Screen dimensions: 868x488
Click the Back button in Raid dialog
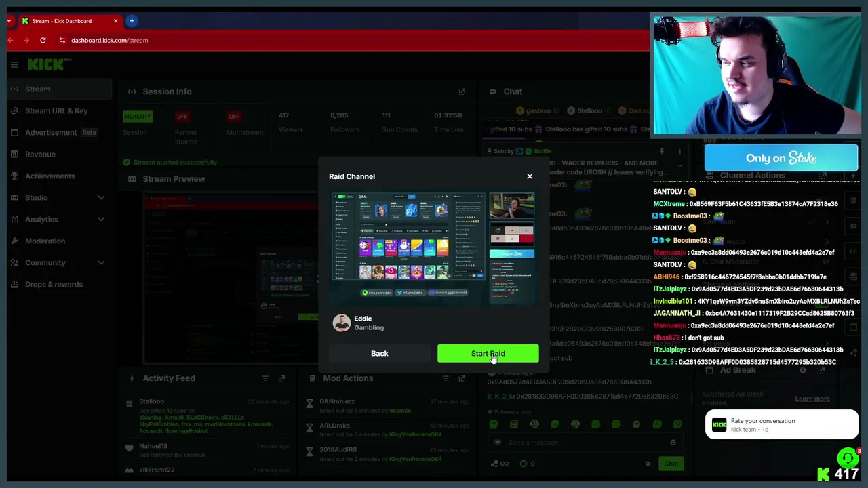380,353
